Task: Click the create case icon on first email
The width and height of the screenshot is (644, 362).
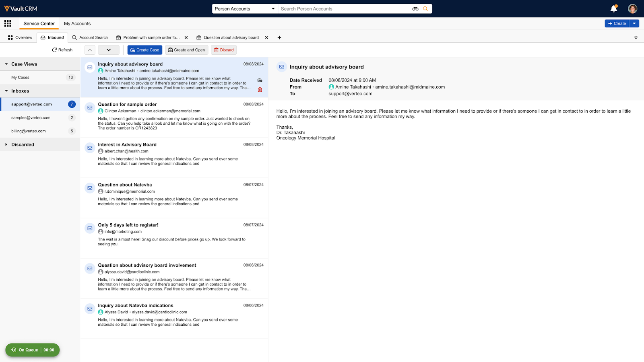Action: point(260,80)
